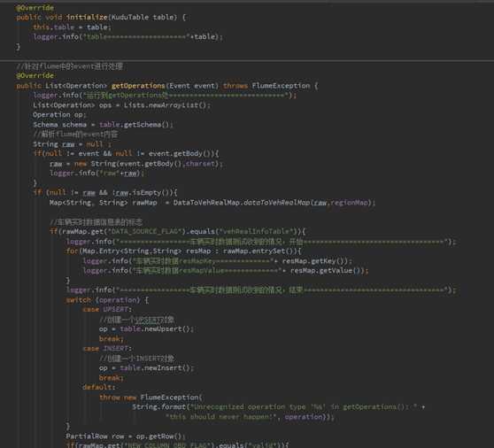
Task: Click the "Unrecognized operation type" string
Action: (x=304, y=407)
